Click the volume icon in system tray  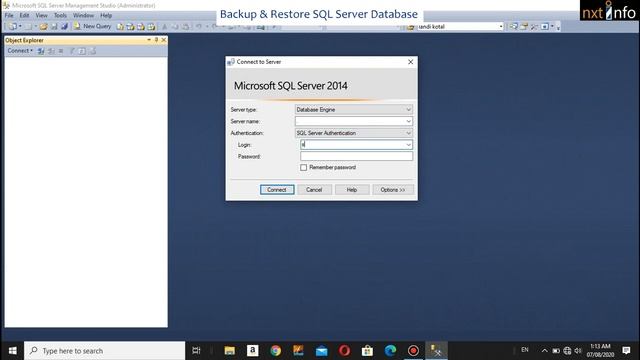578,351
